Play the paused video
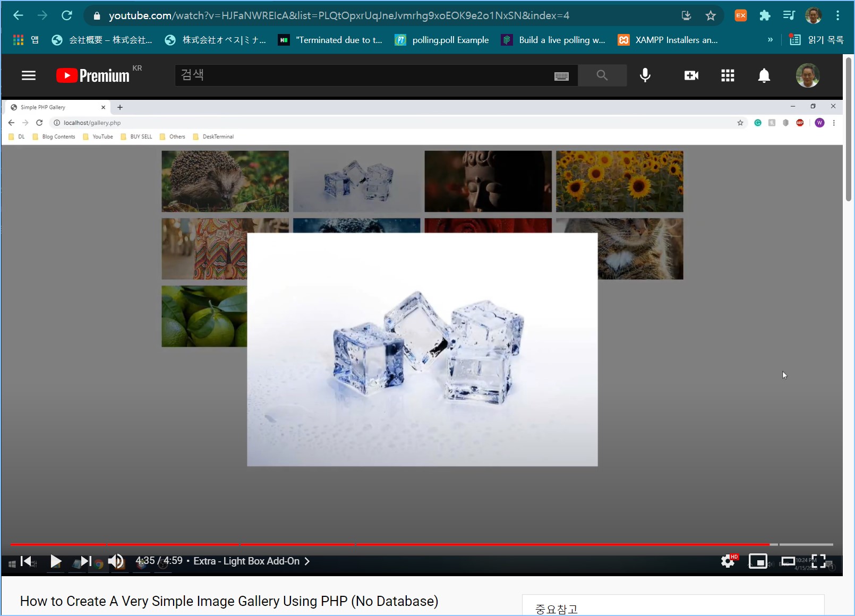855x616 pixels. click(x=56, y=561)
